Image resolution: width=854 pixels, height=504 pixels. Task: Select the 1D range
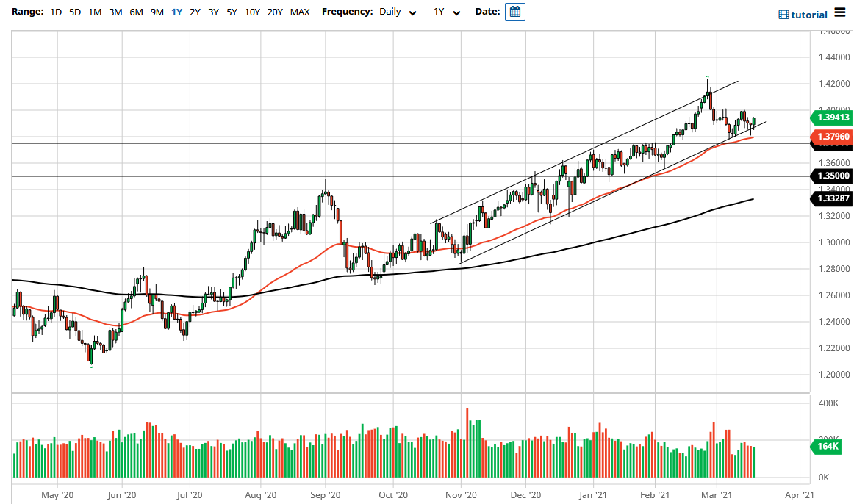(x=56, y=12)
